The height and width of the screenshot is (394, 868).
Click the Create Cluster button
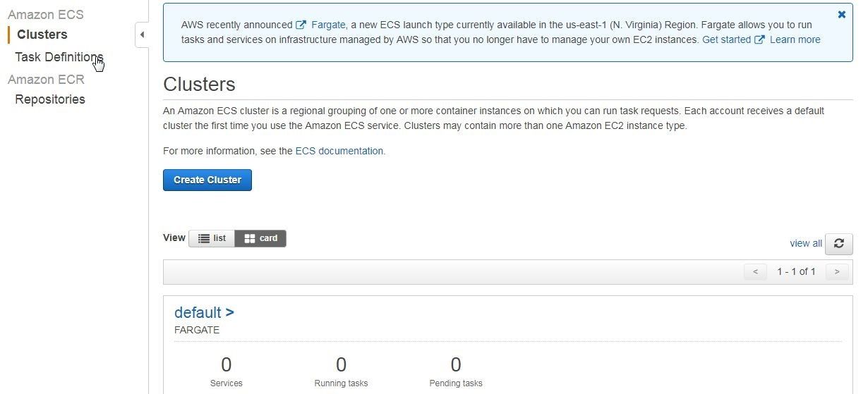(x=207, y=180)
